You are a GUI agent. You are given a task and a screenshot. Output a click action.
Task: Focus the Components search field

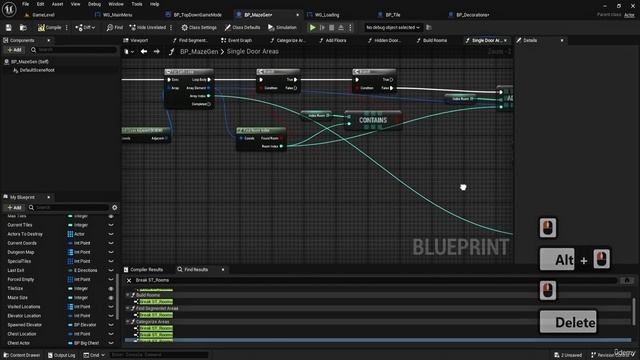click(73, 50)
